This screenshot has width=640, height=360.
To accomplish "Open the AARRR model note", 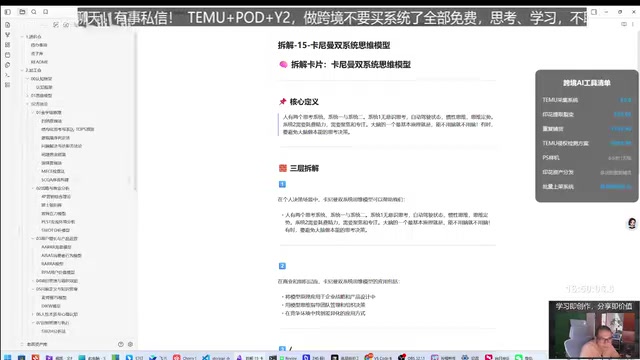I will [x=56, y=247].
